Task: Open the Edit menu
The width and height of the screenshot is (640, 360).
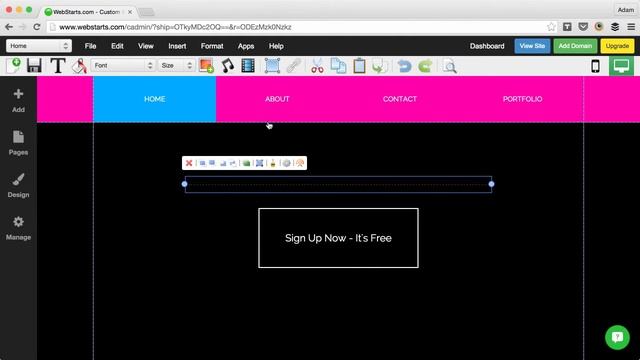Action: [x=117, y=46]
